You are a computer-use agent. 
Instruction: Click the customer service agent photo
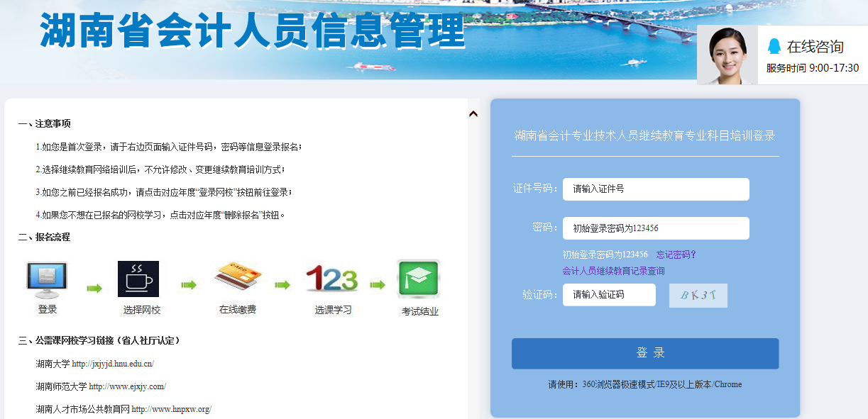[x=727, y=55]
